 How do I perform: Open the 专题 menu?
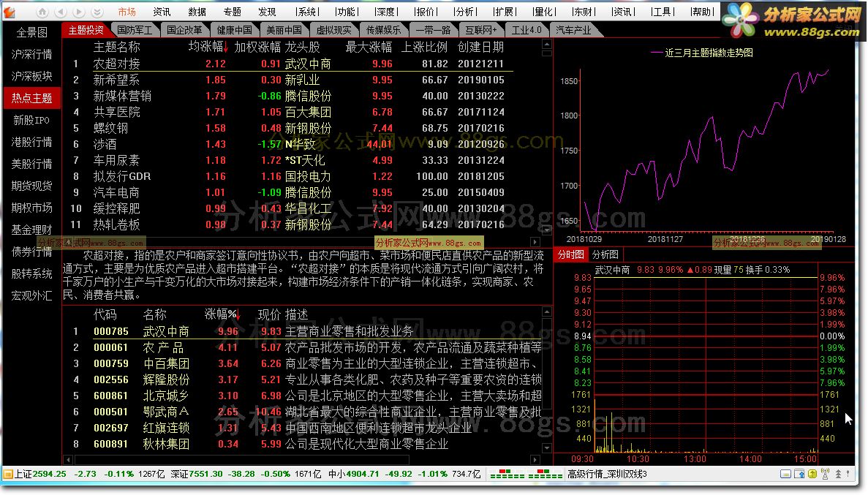[x=233, y=12]
